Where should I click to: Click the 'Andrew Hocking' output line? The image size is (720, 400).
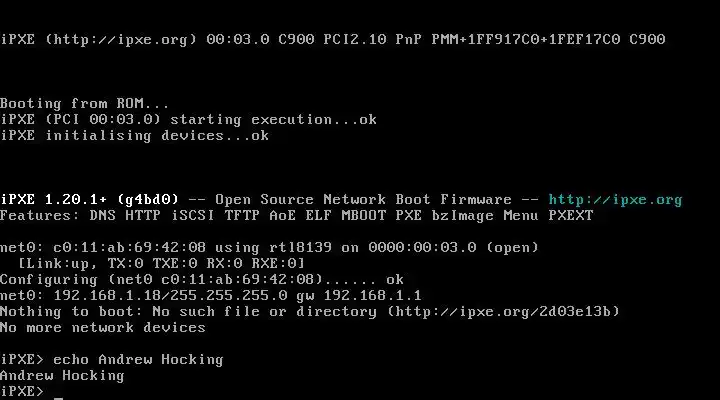[x=62, y=376]
